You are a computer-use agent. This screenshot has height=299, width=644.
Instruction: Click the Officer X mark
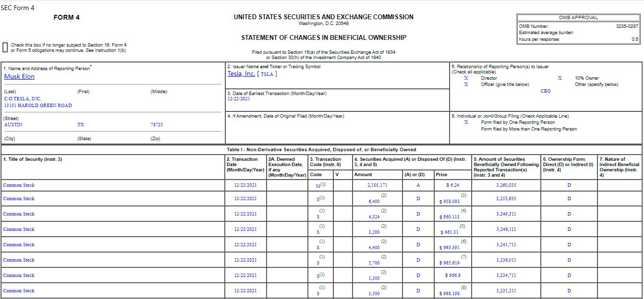click(466, 84)
